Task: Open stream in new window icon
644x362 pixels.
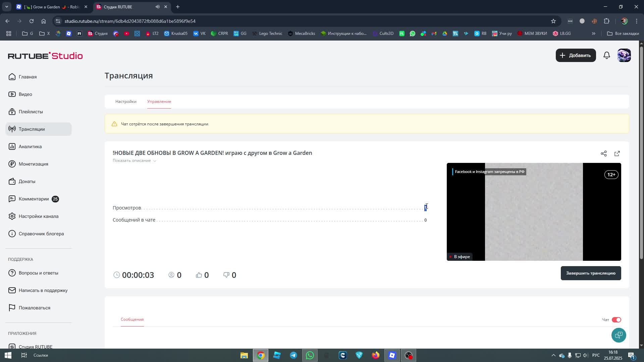Action: (617, 154)
